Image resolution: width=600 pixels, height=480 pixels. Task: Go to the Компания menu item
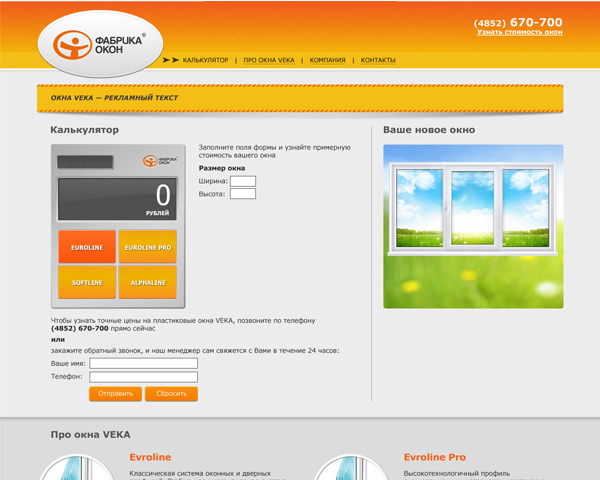click(328, 60)
